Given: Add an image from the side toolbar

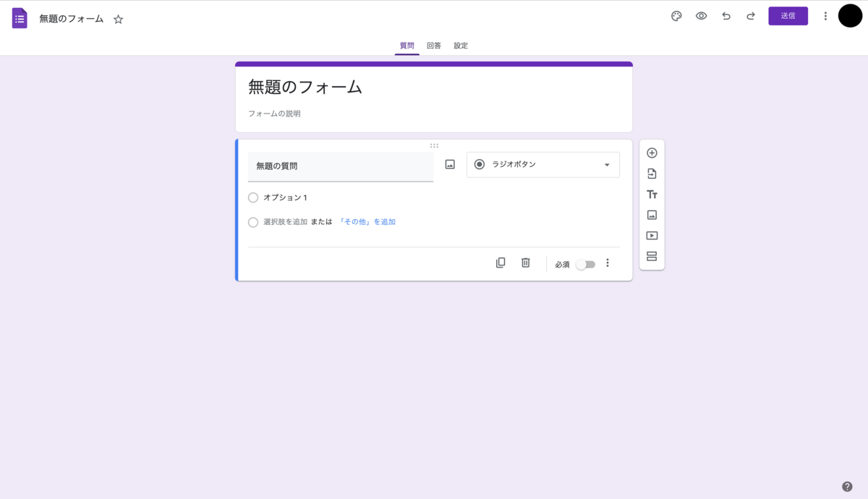Looking at the screenshot, I should point(652,215).
